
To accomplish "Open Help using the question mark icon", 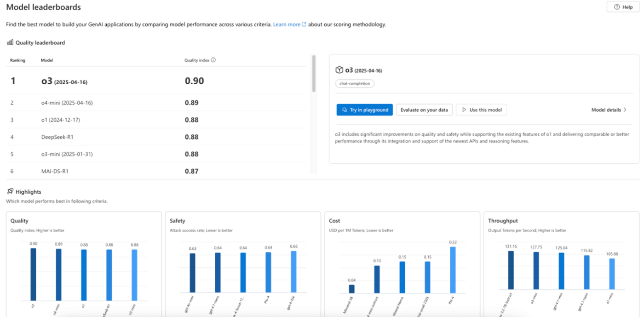I will [x=616, y=7].
